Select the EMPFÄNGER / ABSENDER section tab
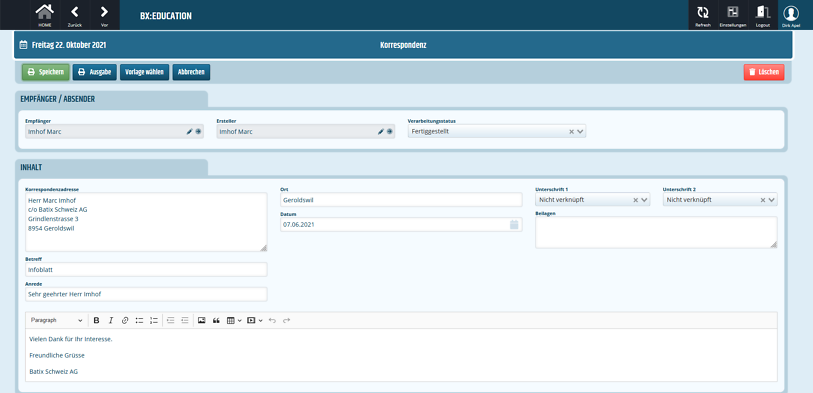The width and height of the screenshot is (813, 393). tap(111, 99)
